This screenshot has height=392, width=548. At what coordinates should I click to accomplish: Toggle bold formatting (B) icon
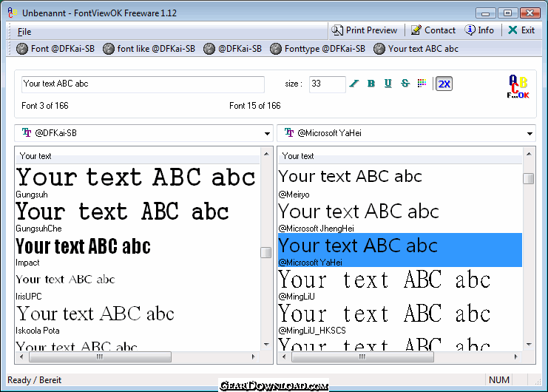[x=371, y=84]
